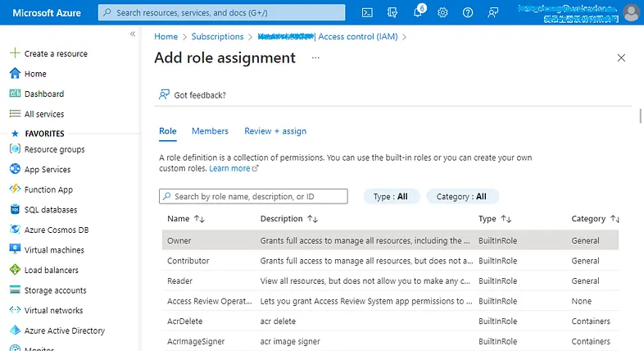Sort roles by Type column

click(495, 219)
